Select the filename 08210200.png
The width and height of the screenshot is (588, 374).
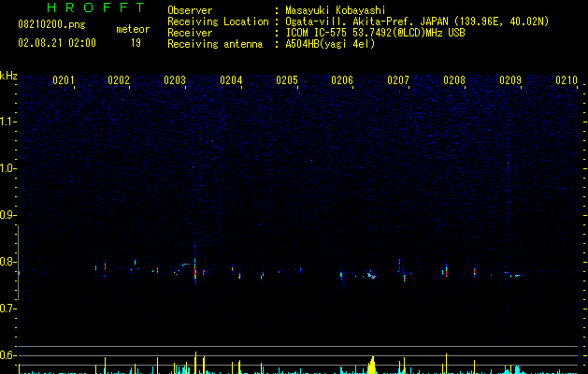click(51, 25)
